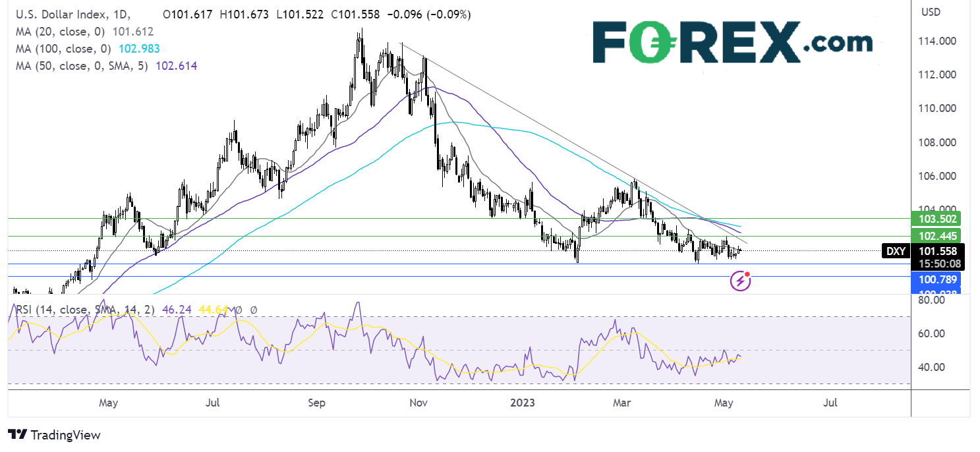Click the C101.558 close price
Screen dimensions: 980x452
click(356, 15)
